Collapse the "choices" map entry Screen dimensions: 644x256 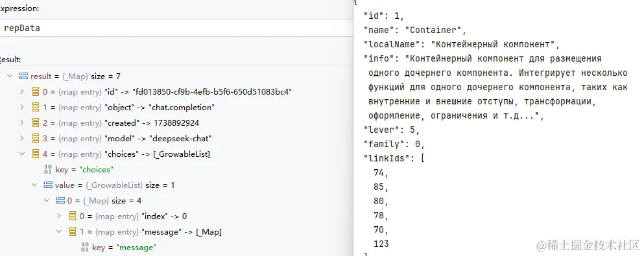coord(22,154)
